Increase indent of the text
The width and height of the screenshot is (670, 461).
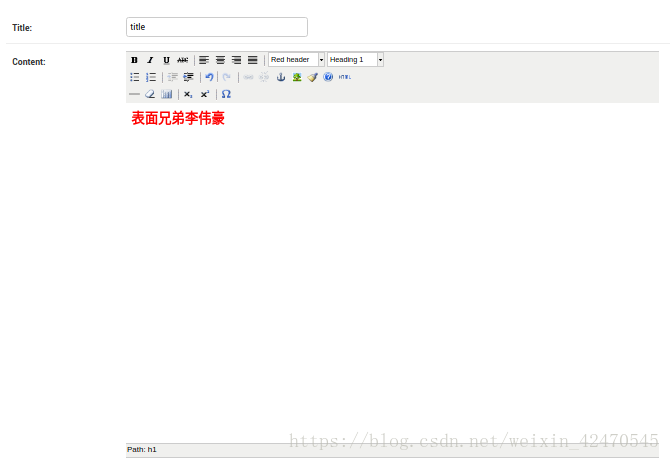coord(188,77)
